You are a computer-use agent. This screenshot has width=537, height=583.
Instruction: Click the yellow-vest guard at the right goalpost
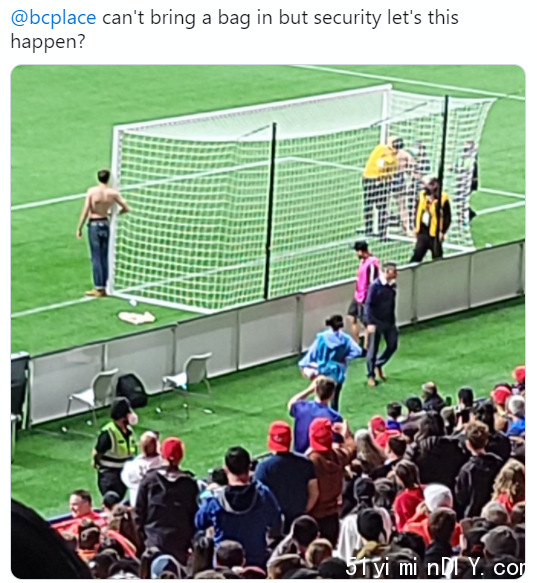(430, 220)
